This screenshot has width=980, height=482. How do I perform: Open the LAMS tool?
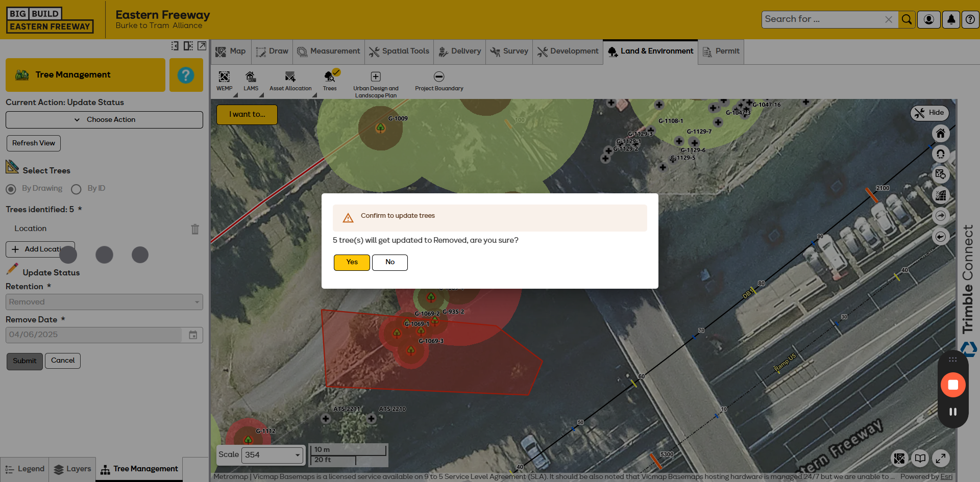click(251, 81)
